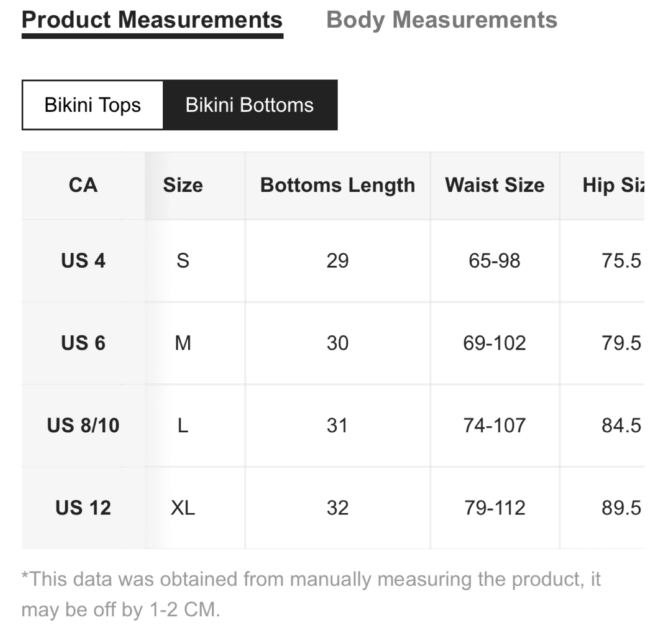Click the manual measurement disclaimer text
The height and width of the screenshot is (644, 666).
click(311, 595)
